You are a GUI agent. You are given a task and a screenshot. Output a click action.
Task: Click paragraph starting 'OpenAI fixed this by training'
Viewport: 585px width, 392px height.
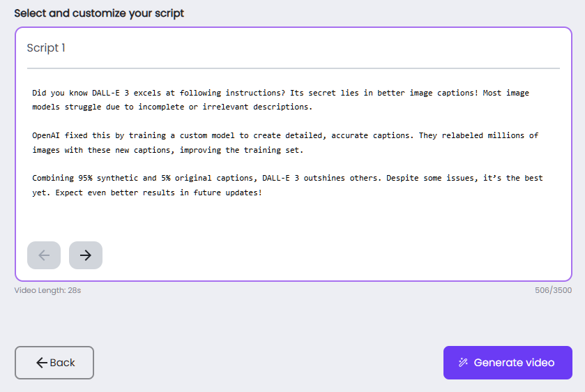click(285, 142)
